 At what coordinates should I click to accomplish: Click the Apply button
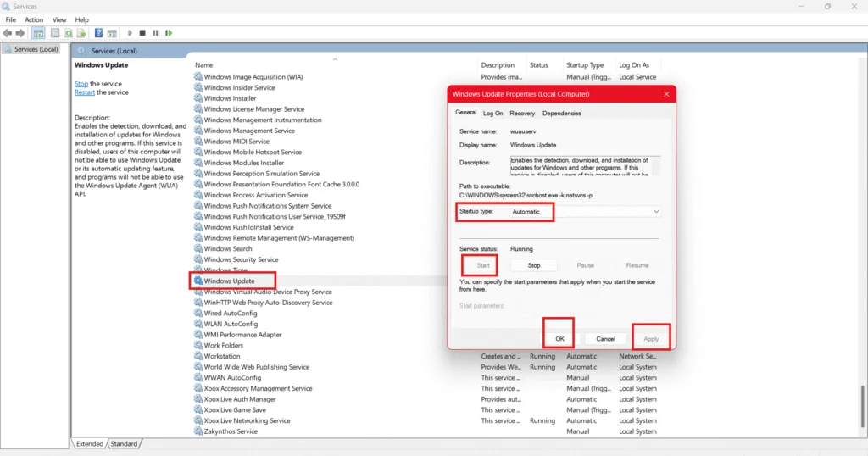[x=651, y=339]
